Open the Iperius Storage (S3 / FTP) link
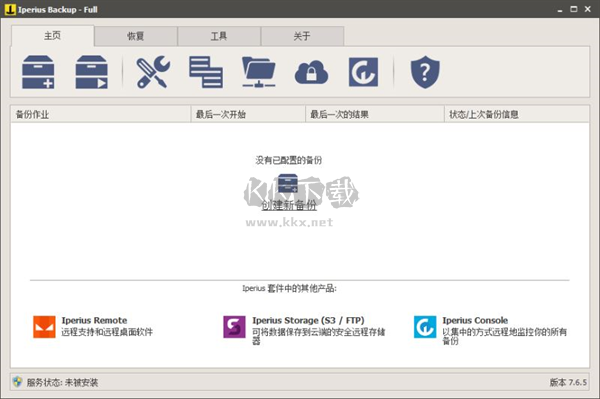Viewport: 600px width, 399px height. 308,320
